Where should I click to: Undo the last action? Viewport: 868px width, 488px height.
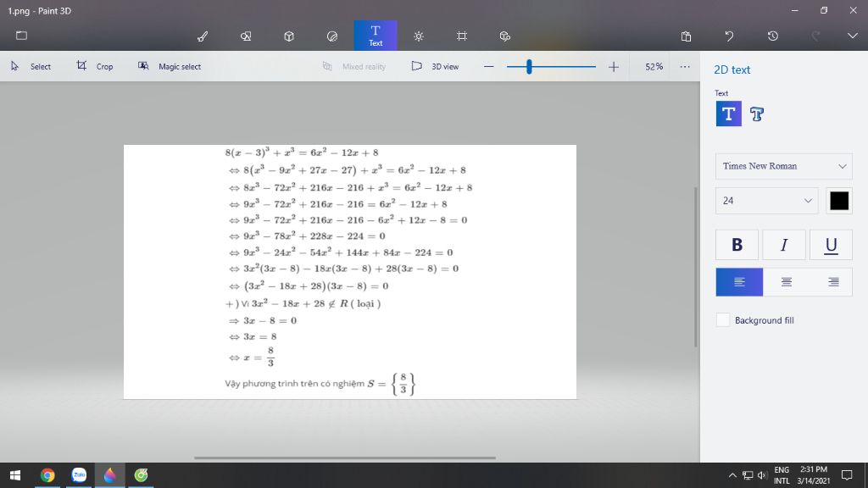click(x=729, y=36)
